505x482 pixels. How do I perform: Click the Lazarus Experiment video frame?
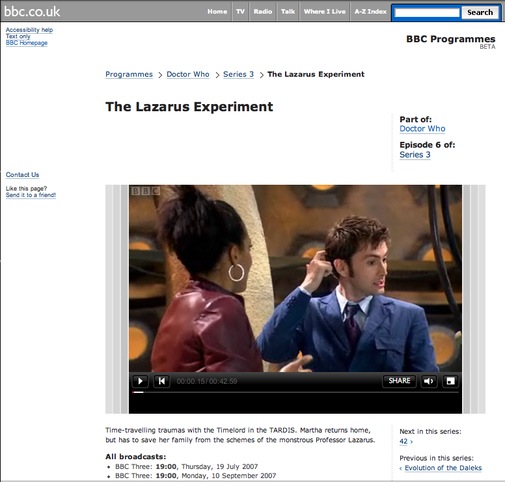(x=295, y=278)
